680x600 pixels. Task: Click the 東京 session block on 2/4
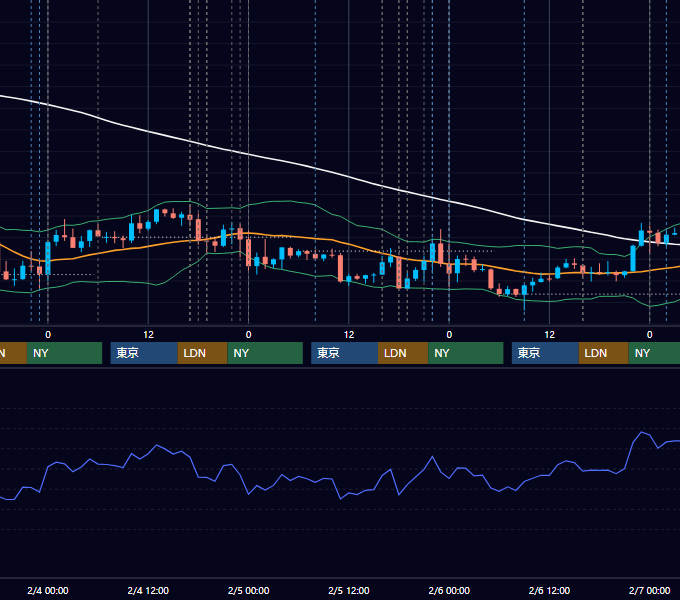(x=144, y=353)
